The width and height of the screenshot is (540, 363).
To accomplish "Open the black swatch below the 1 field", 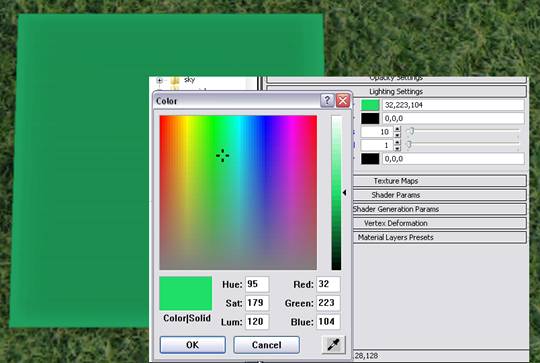I will click(370, 159).
